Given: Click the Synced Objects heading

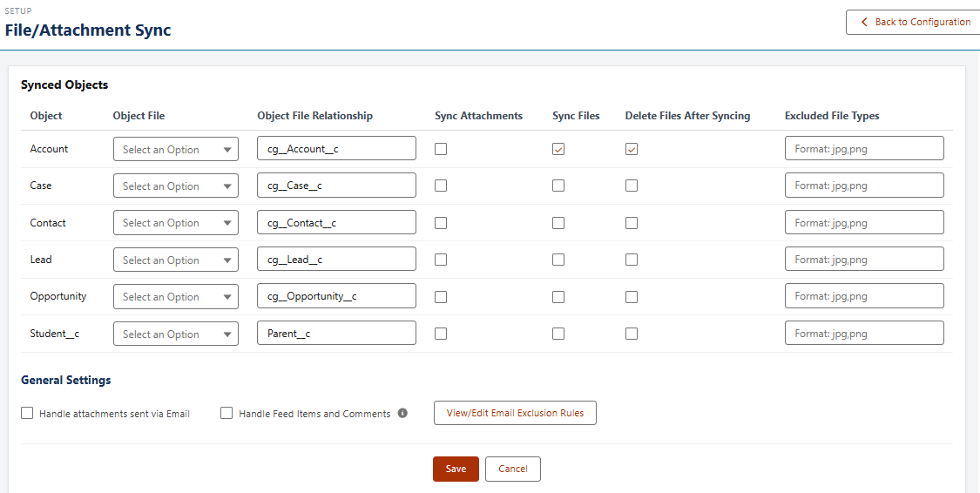Looking at the screenshot, I should click(x=64, y=85).
